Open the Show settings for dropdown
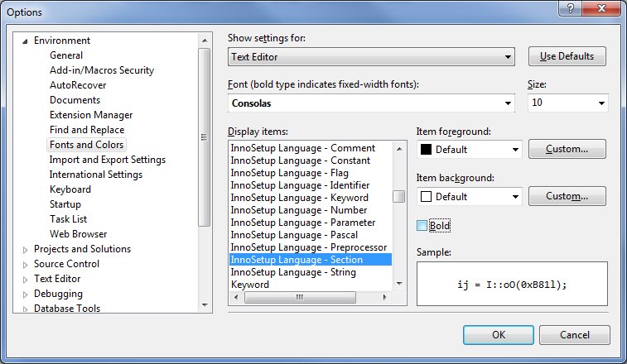Screen dimensions: 627x364 pyautogui.click(x=371, y=57)
